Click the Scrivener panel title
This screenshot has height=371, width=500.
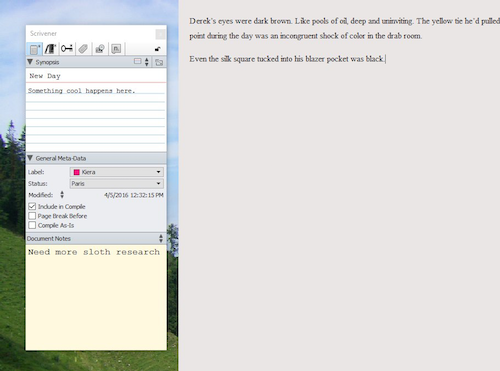[43, 33]
